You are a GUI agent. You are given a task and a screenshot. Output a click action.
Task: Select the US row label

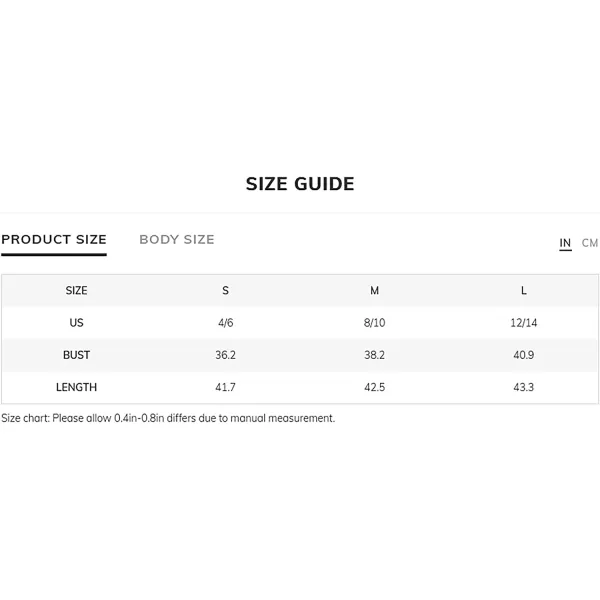(x=76, y=323)
